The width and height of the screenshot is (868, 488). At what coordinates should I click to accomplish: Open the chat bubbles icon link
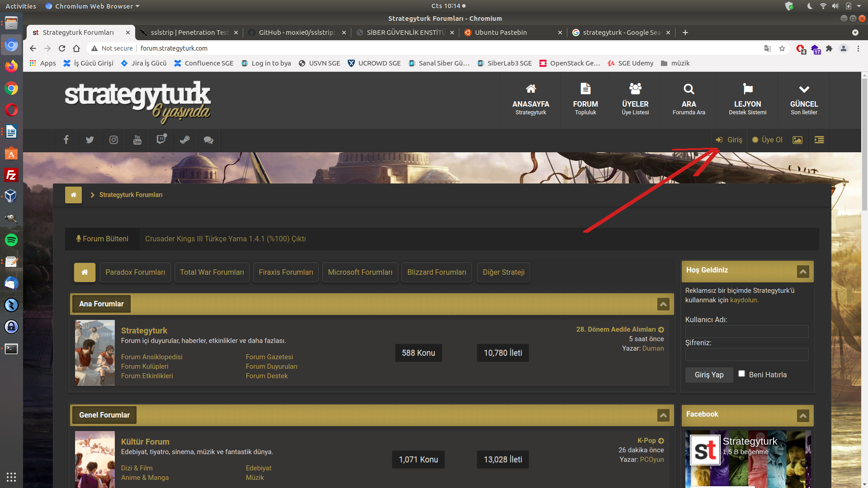(208, 140)
